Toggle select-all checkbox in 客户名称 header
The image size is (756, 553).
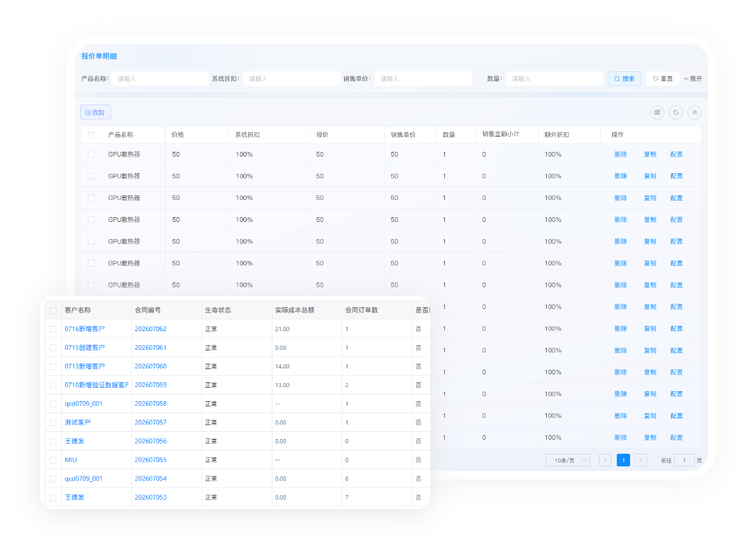pos(53,310)
